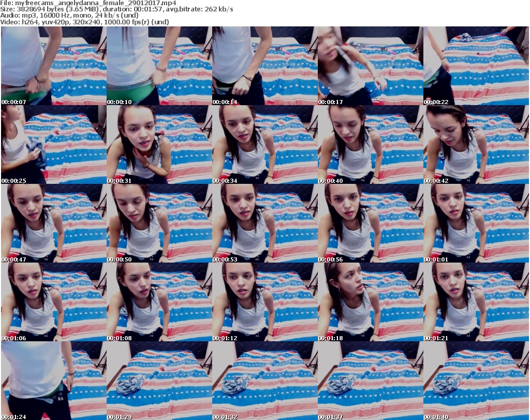Open the 00:01:37 frame
This screenshot has width=530, height=420.
[370, 381]
